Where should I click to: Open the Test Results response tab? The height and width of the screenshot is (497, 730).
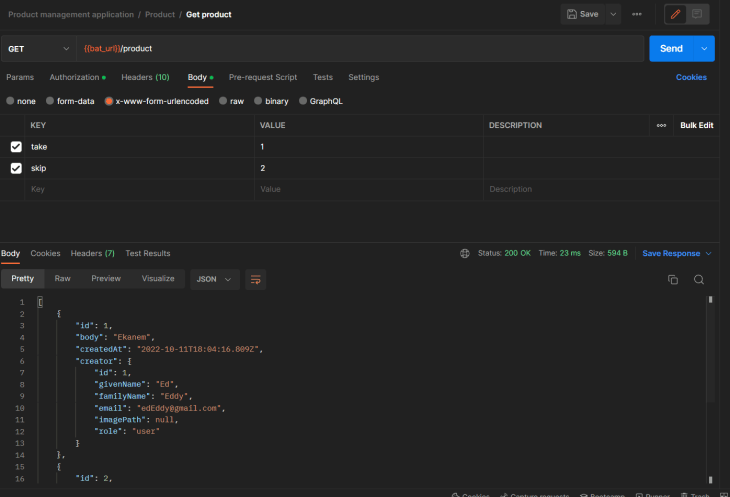[x=147, y=254]
